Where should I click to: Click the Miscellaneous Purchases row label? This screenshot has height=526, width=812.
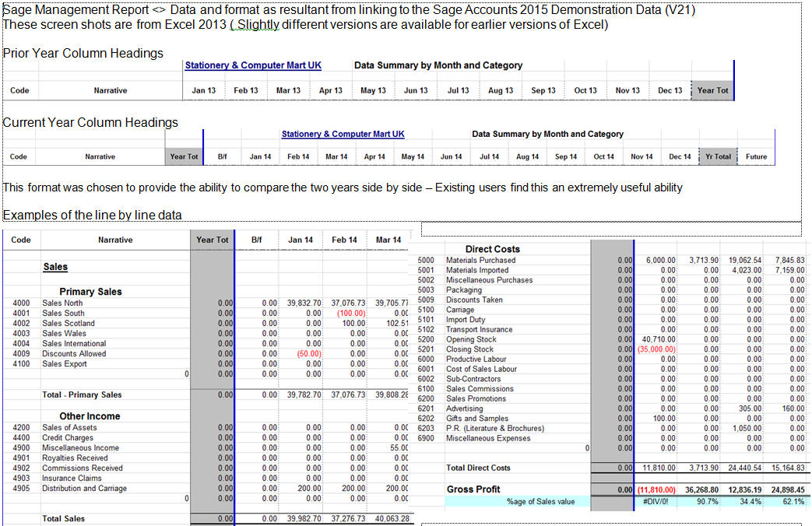coord(490,280)
